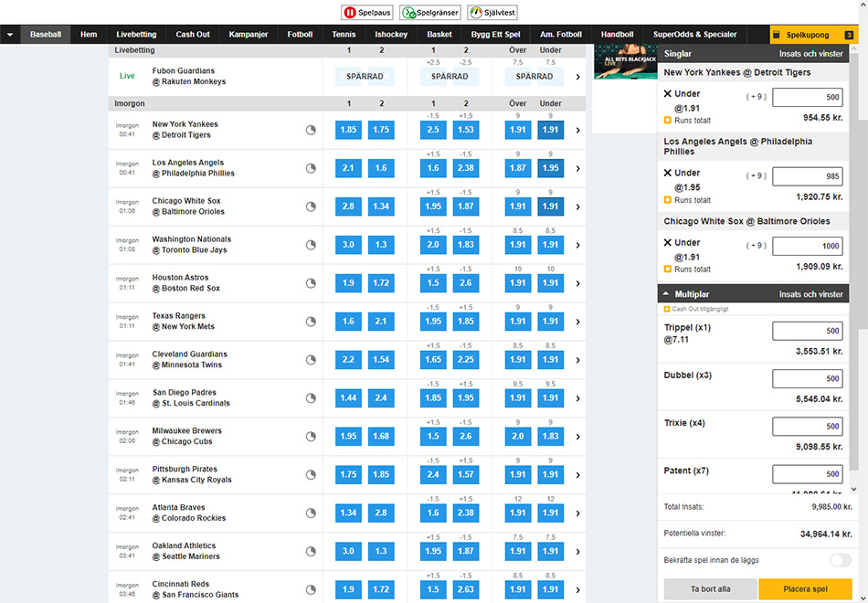The height and width of the screenshot is (603, 868).
Task: Click stats icon for New York Yankees match
Action: coord(311,130)
